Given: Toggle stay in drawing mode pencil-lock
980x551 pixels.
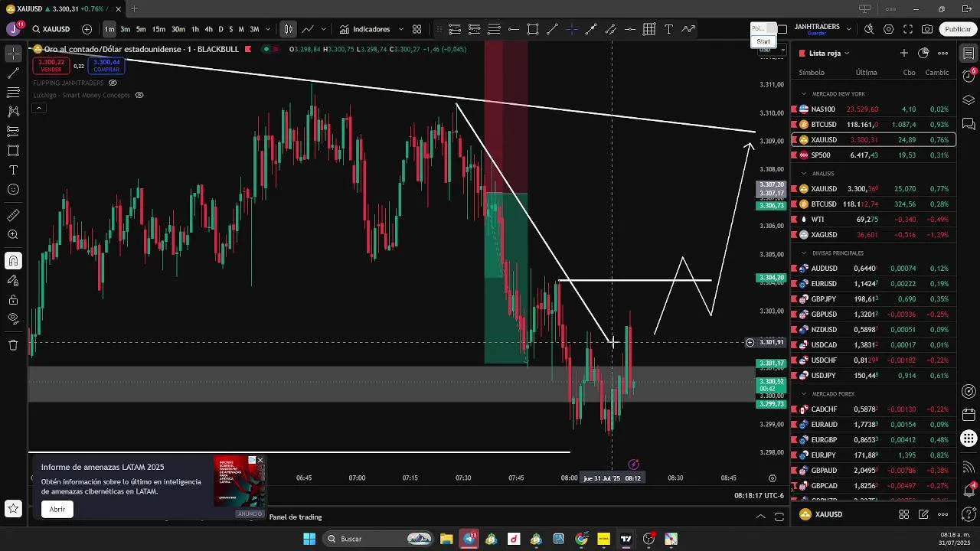Looking at the screenshot, I should coord(13,281).
